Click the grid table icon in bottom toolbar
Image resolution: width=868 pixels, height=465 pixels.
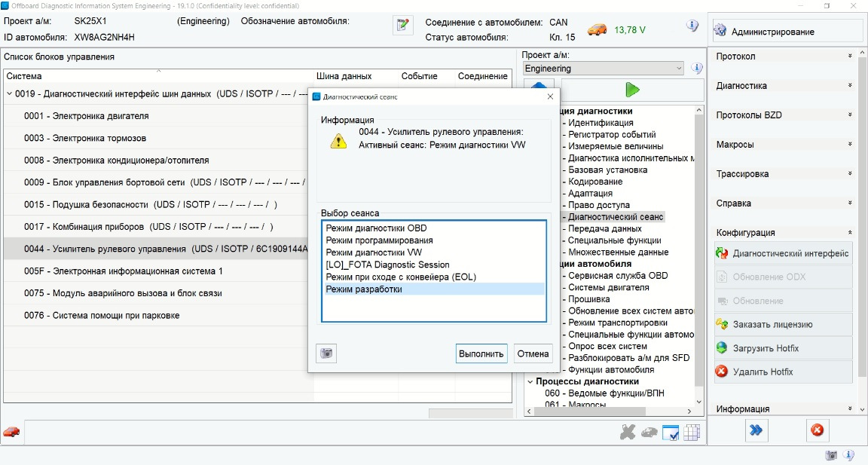[692, 432]
